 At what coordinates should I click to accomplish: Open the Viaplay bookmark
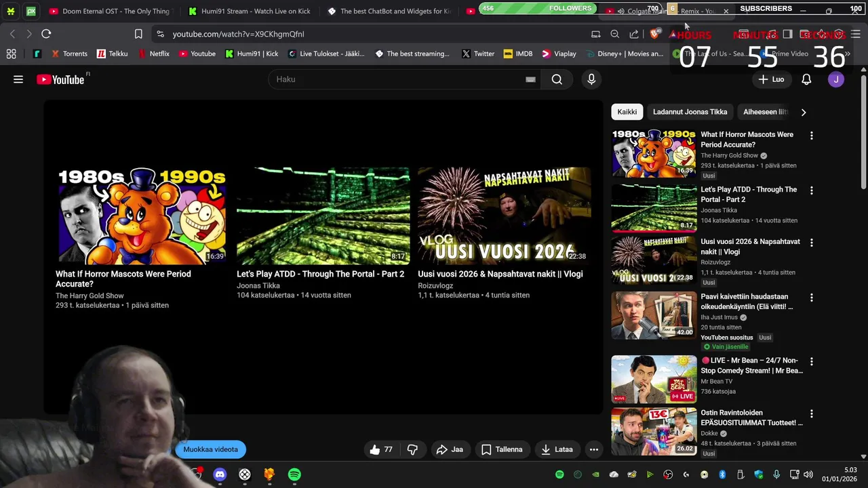tap(559, 54)
